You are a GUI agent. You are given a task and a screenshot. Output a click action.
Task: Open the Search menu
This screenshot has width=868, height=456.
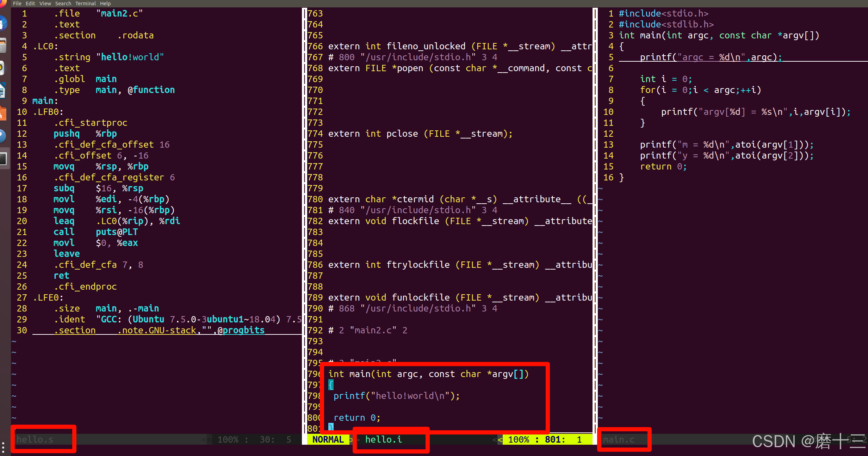pos(63,4)
